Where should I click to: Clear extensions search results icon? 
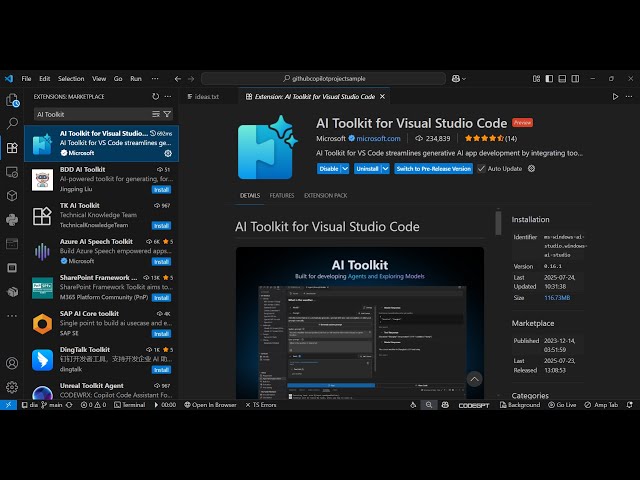point(156,114)
